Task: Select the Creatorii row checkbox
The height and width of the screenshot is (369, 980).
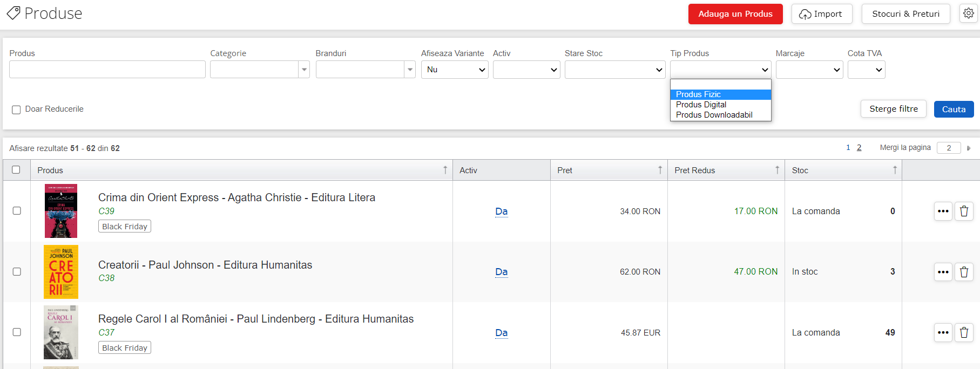Action: point(17,272)
